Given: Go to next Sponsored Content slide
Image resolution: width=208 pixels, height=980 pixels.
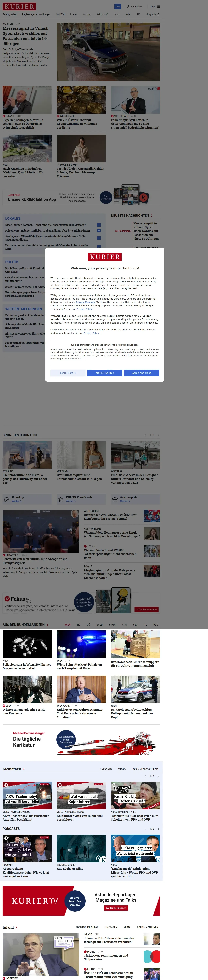Looking at the screenshot, I should (158, 435).
